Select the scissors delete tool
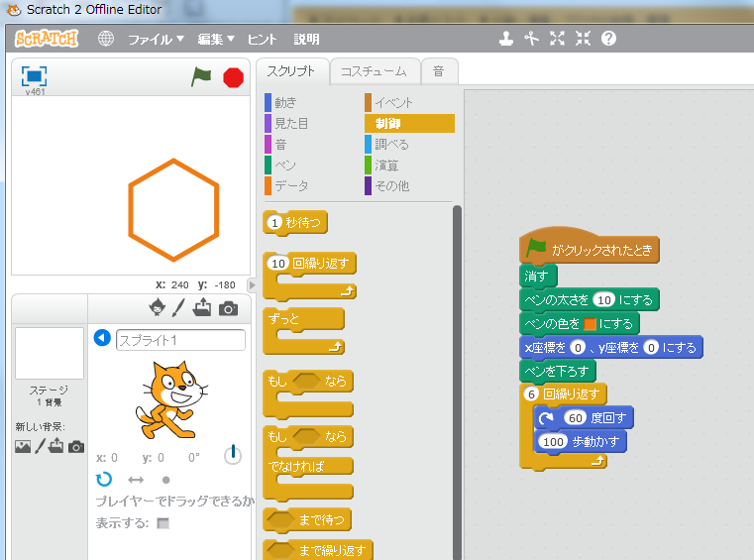This screenshot has width=754, height=560. coord(531,39)
